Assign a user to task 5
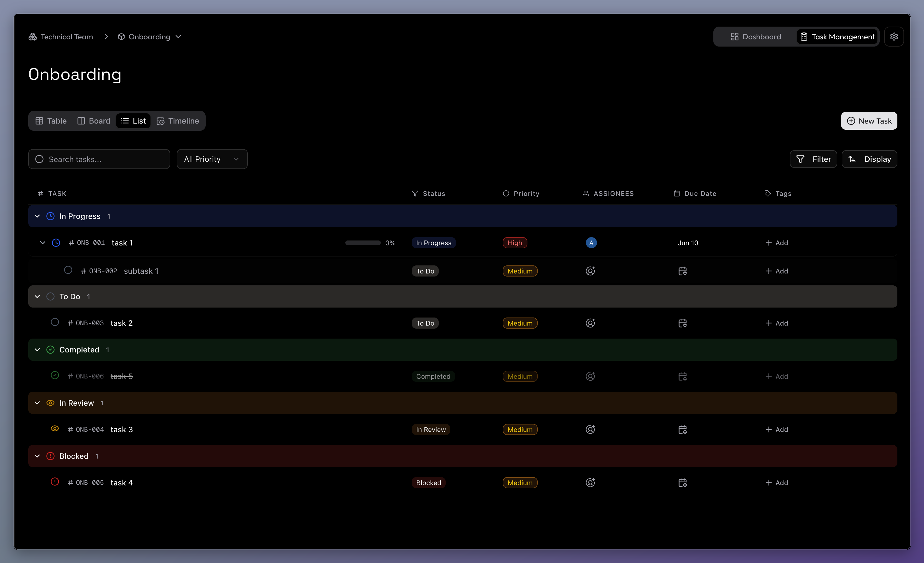The image size is (924, 563). click(590, 376)
